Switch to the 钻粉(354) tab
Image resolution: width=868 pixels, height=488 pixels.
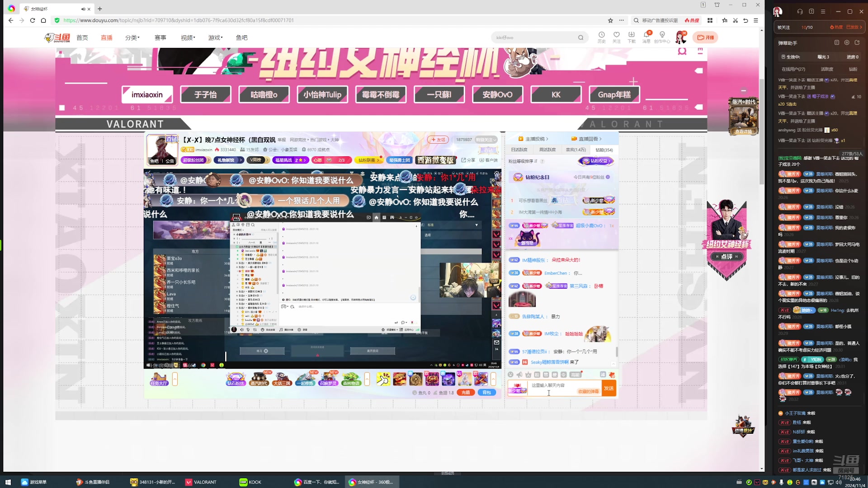click(604, 150)
